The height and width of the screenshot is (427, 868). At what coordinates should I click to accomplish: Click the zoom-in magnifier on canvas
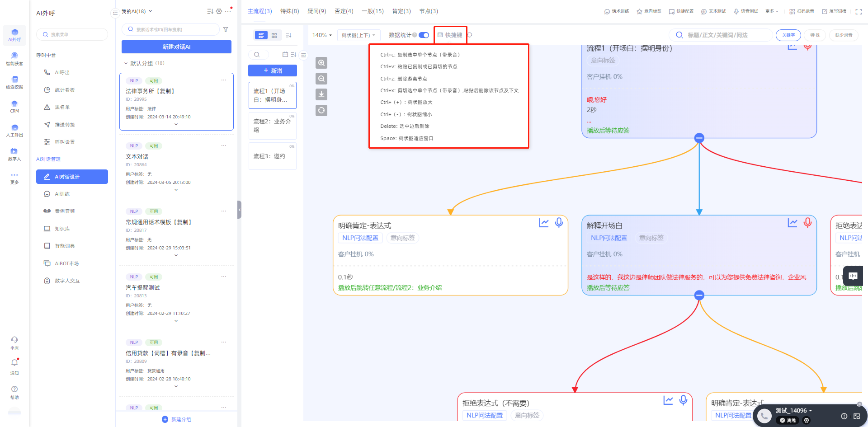pyautogui.click(x=321, y=63)
